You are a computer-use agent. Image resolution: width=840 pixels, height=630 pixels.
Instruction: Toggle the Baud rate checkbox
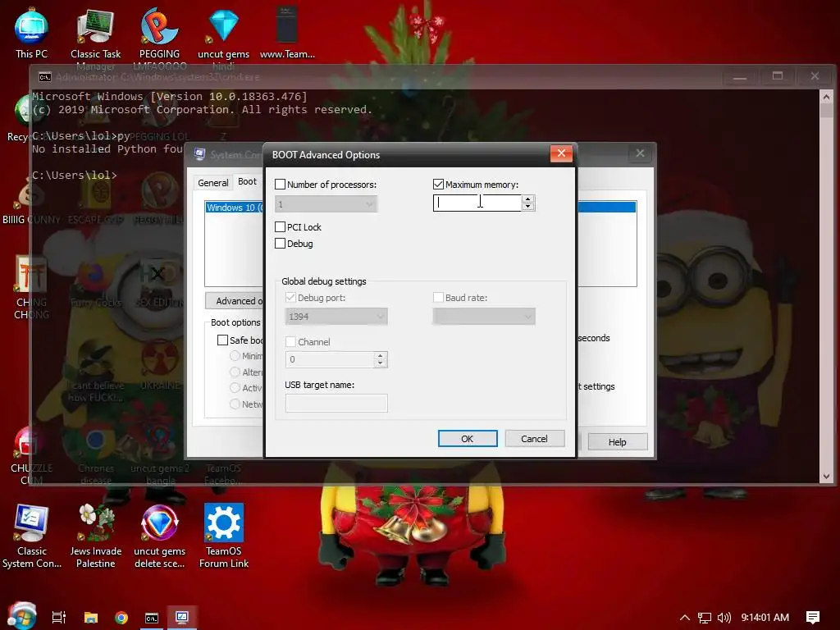coord(438,297)
